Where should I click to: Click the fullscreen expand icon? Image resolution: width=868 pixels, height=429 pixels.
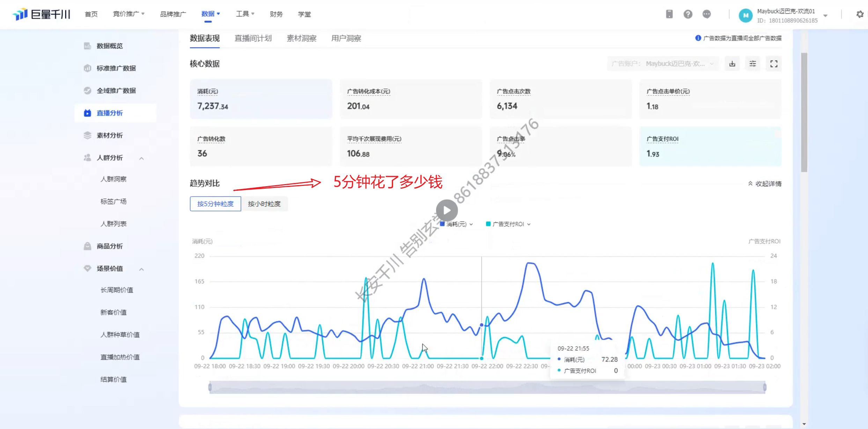tap(774, 64)
